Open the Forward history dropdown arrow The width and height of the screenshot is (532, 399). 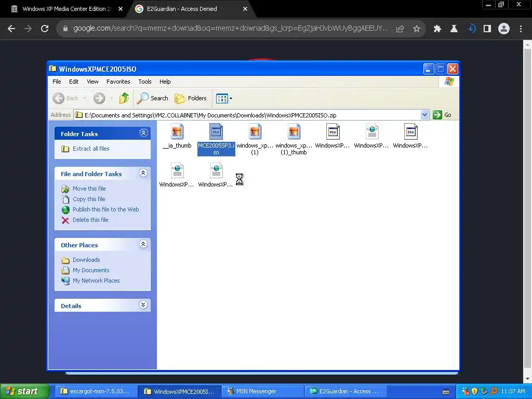click(111, 98)
